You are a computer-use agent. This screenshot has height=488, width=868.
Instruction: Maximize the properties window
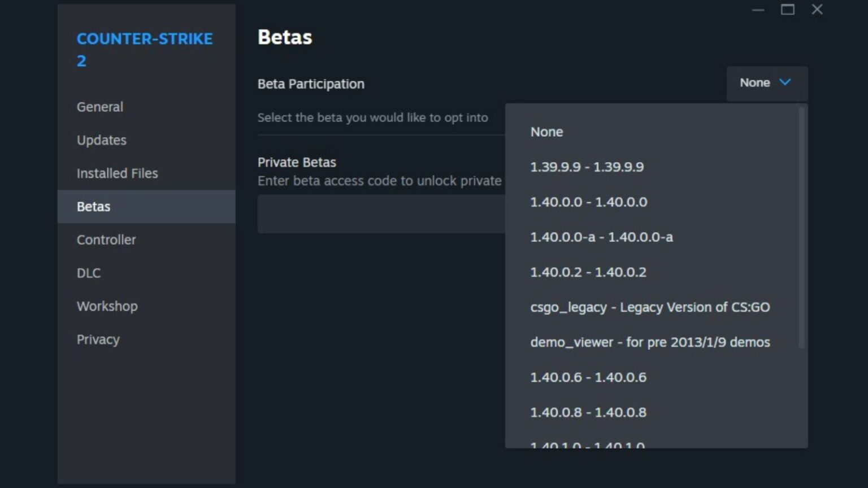[x=787, y=10]
